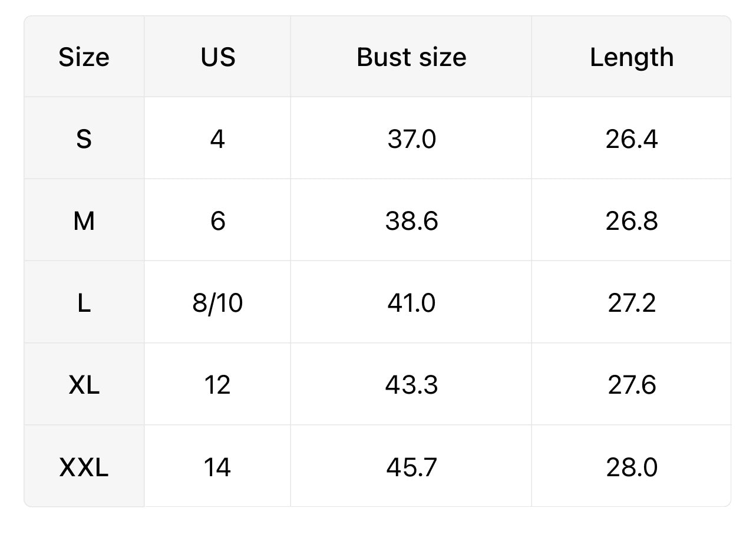Select the Bust size header cell
756x544 pixels.
pos(411,57)
